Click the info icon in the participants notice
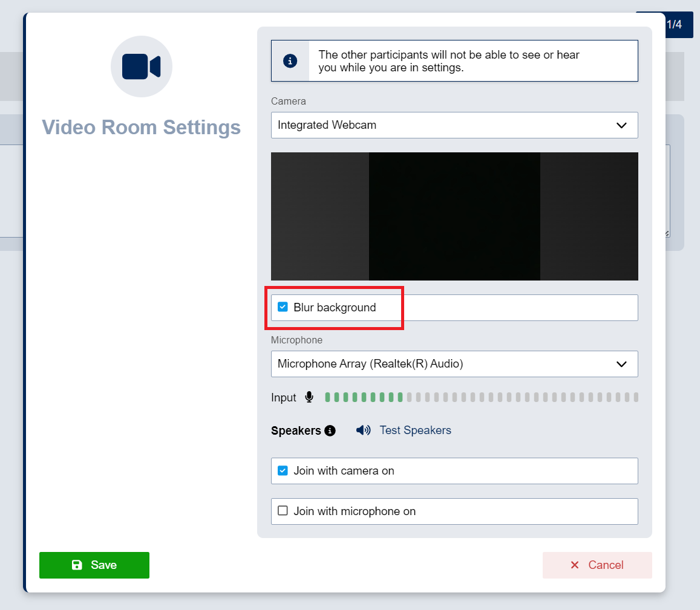The image size is (700, 610). (290, 60)
